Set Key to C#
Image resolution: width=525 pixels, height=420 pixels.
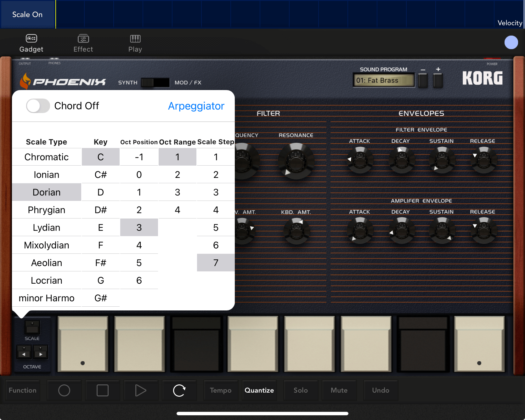click(101, 174)
